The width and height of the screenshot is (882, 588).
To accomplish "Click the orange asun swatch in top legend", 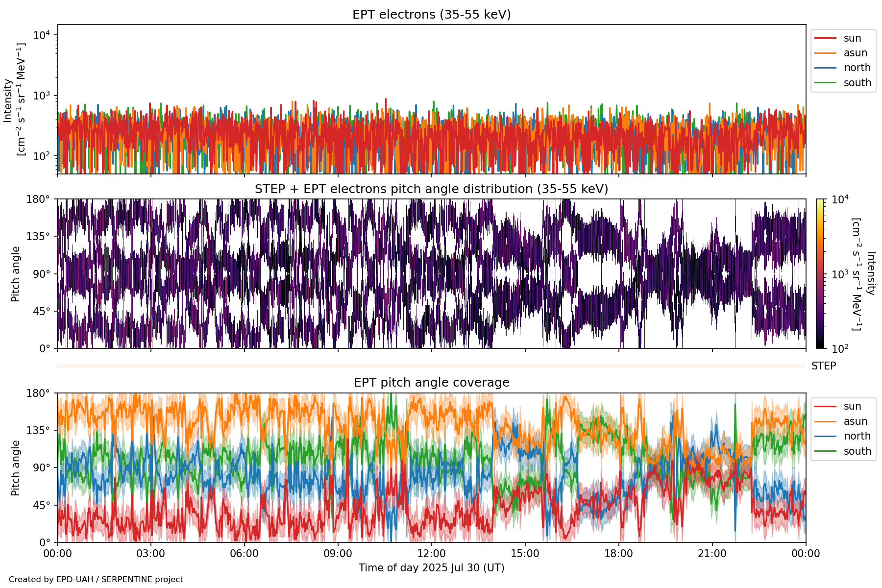I will click(825, 53).
